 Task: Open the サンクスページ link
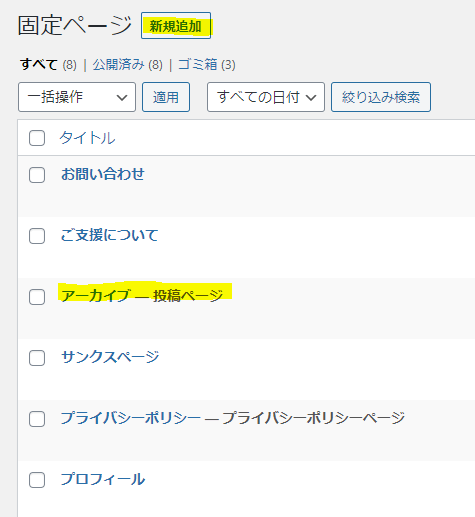tap(110, 357)
